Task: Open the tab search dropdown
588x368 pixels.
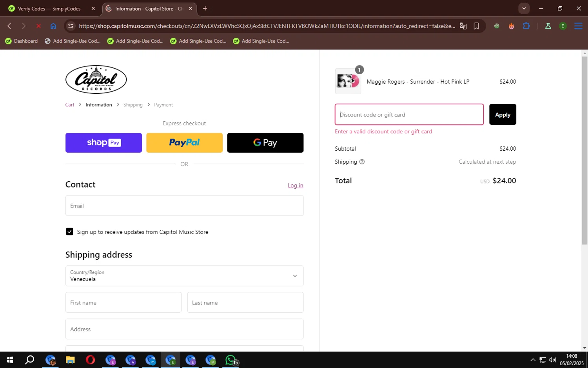Action: [x=524, y=8]
